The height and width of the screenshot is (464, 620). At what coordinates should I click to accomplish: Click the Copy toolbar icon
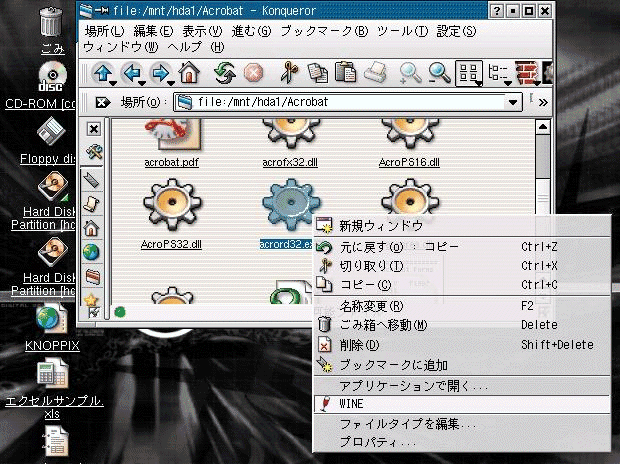point(318,73)
